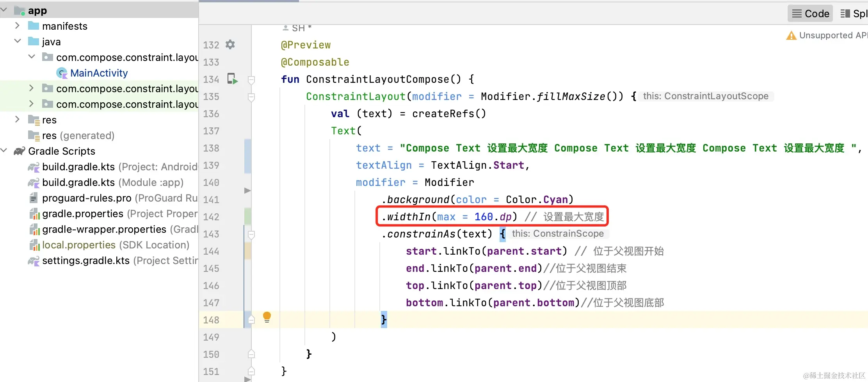This screenshot has width=868, height=382.
Task: Click the gradle.properties file icon
Action: click(x=34, y=214)
